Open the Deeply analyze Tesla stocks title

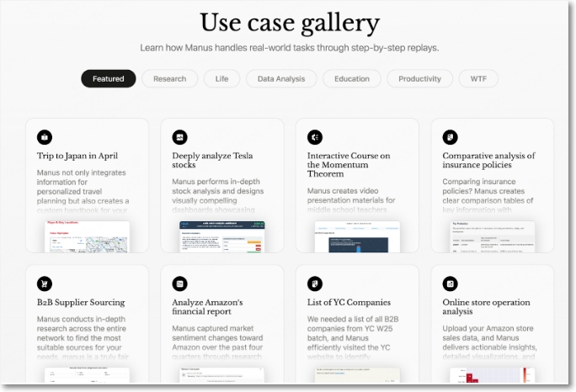click(x=212, y=160)
